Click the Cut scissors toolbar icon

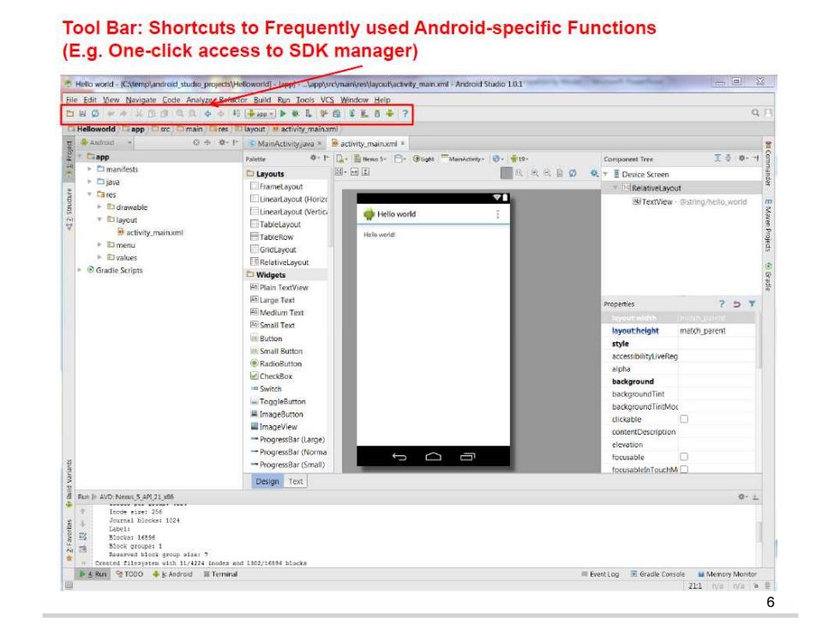tap(139, 113)
